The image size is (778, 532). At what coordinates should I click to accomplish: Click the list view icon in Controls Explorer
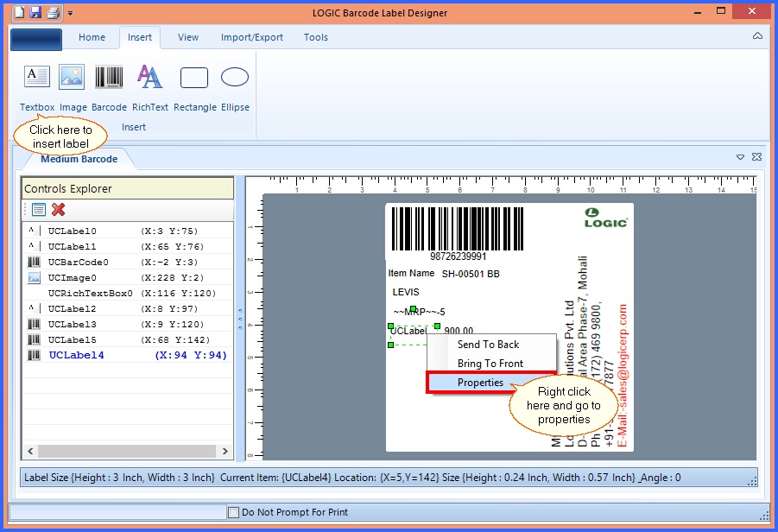click(39, 209)
